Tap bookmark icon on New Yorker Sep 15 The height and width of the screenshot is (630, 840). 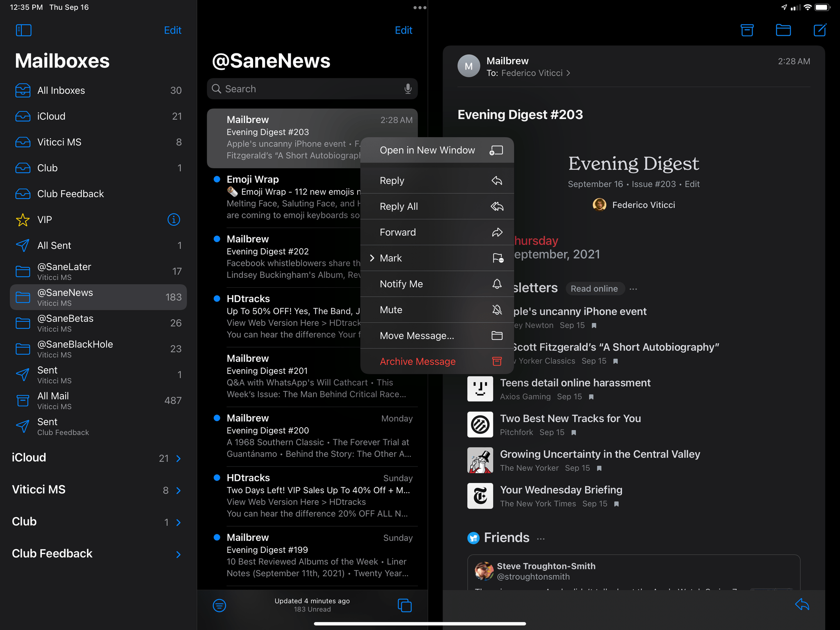point(599,468)
